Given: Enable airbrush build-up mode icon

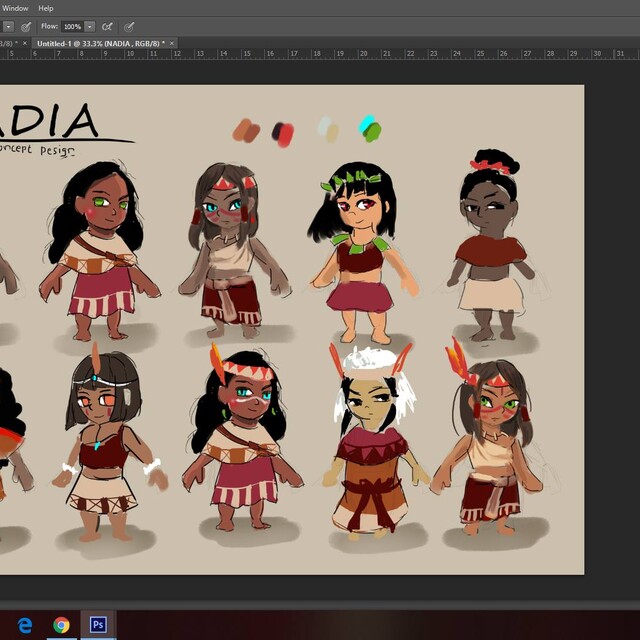Looking at the screenshot, I should pyautogui.click(x=108, y=26).
